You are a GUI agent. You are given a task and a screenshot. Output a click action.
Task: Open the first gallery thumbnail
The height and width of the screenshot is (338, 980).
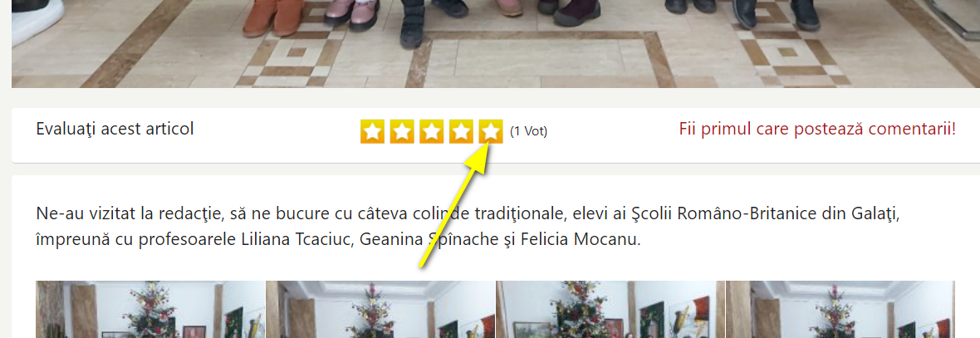coord(150,309)
